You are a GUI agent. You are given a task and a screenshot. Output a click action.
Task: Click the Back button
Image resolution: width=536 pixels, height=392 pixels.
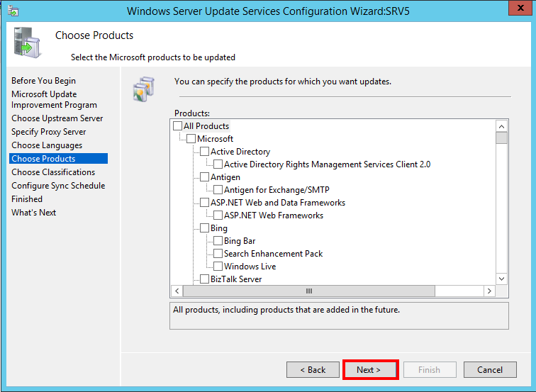tap(313, 370)
